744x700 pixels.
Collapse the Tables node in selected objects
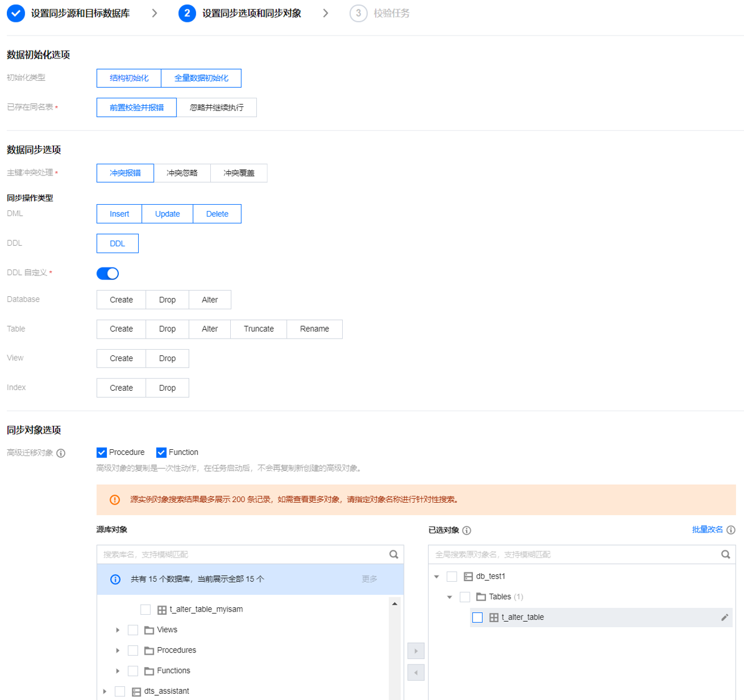(x=449, y=597)
